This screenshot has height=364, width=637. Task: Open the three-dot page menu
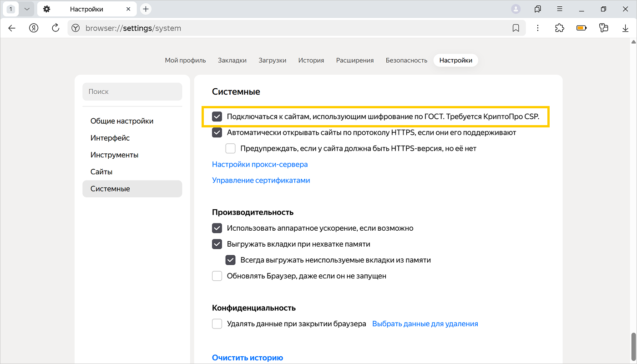[538, 28]
